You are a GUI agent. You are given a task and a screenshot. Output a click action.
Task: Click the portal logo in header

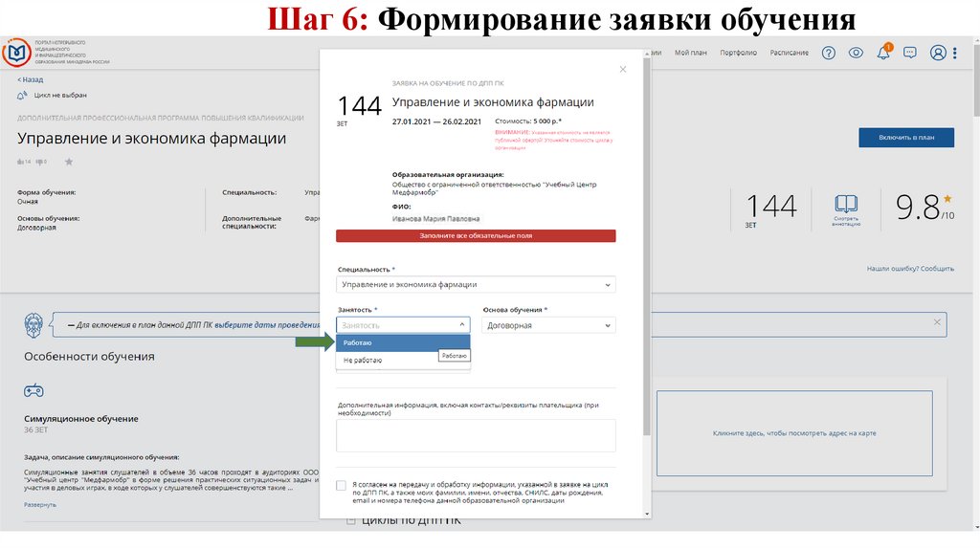tap(17, 53)
